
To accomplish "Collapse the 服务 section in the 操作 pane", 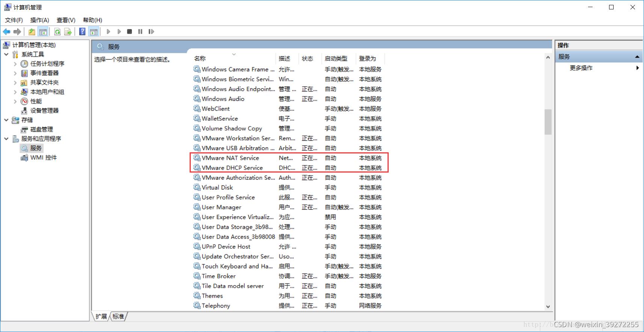I will pos(637,57).
